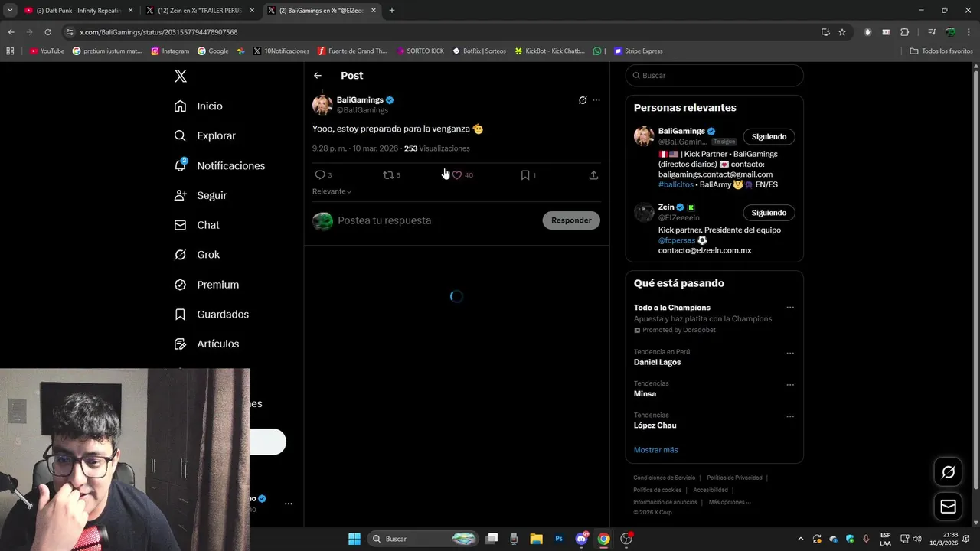Open Política de Privacidad link
This screenshot has width=980, height=551.
[x=734, y=478]
